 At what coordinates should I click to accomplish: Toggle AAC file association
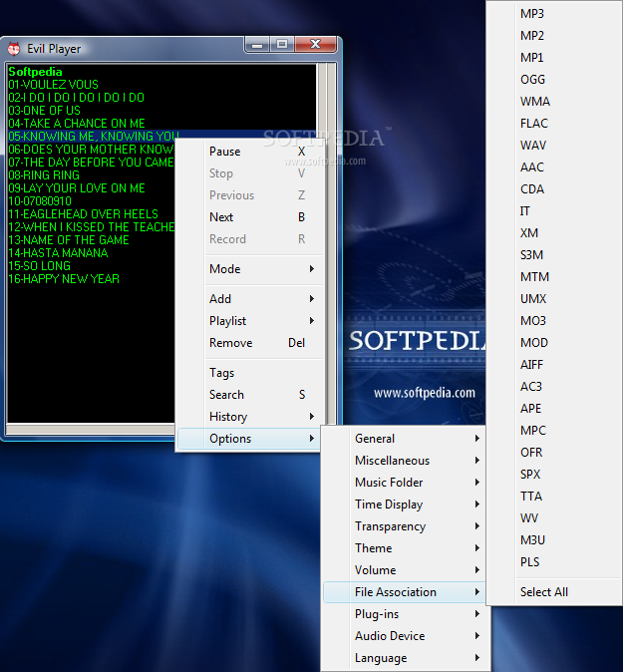click(554, 168)
